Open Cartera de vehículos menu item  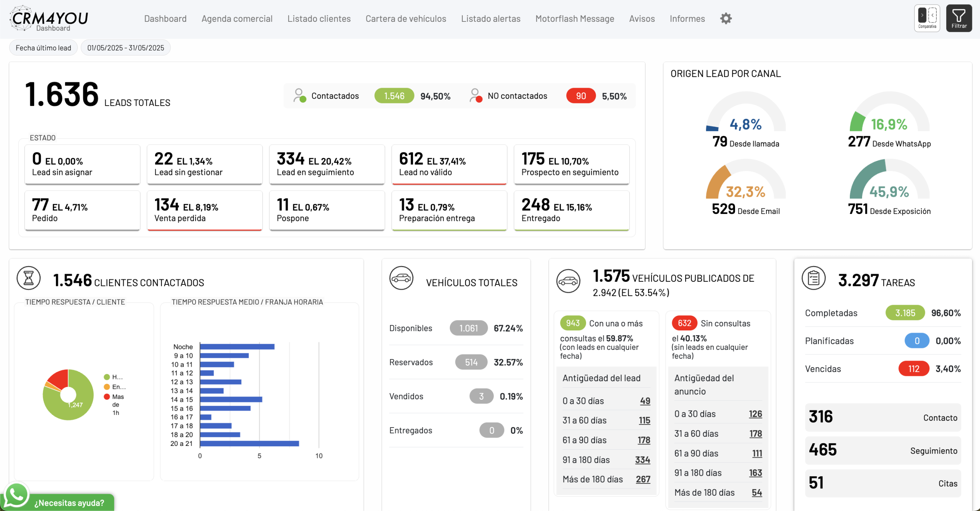pyautogui.click(x=405, y=18)
